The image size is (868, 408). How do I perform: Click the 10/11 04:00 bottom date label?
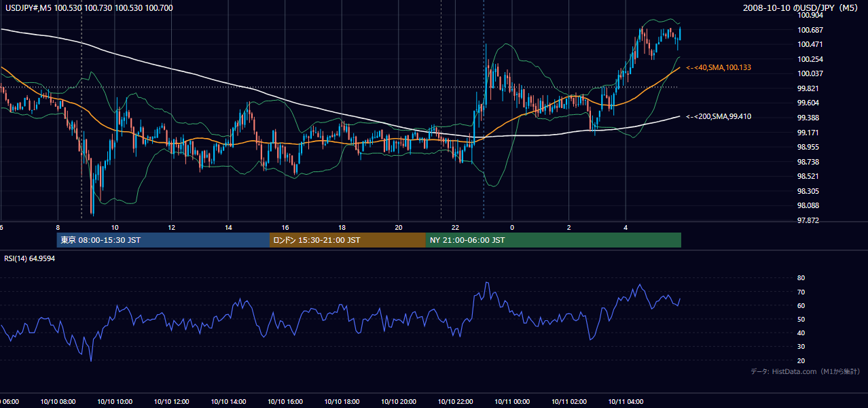626,402
